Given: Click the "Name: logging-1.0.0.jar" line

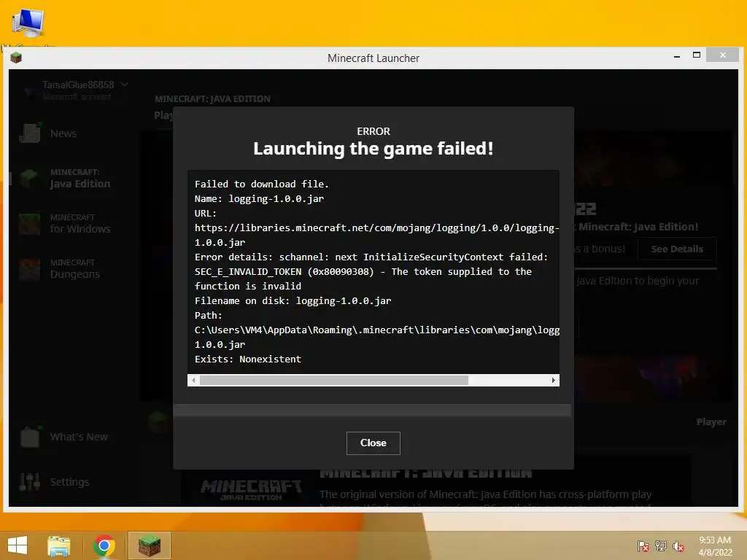Looking at the screenshot, I should click(259, 198).
